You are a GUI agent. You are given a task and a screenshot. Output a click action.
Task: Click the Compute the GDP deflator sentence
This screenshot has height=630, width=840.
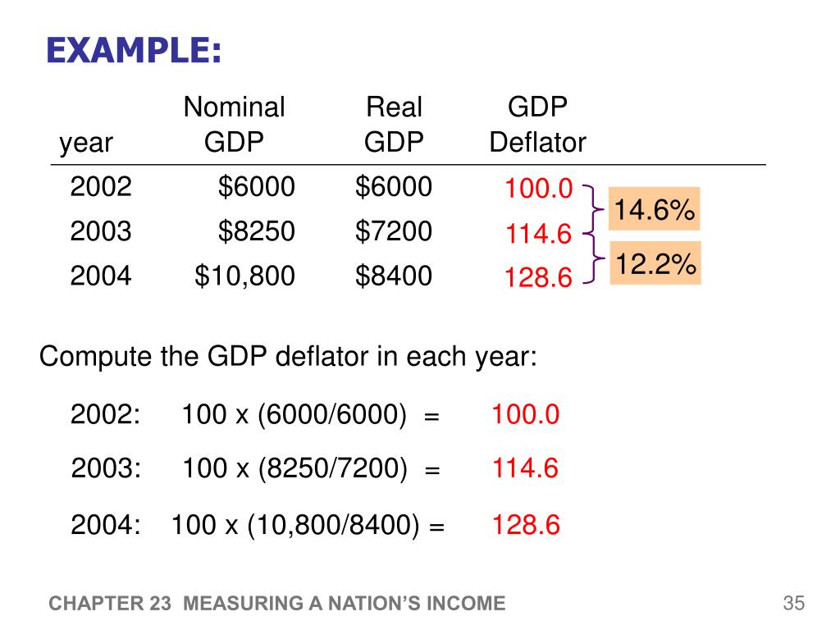pos(288,358)
